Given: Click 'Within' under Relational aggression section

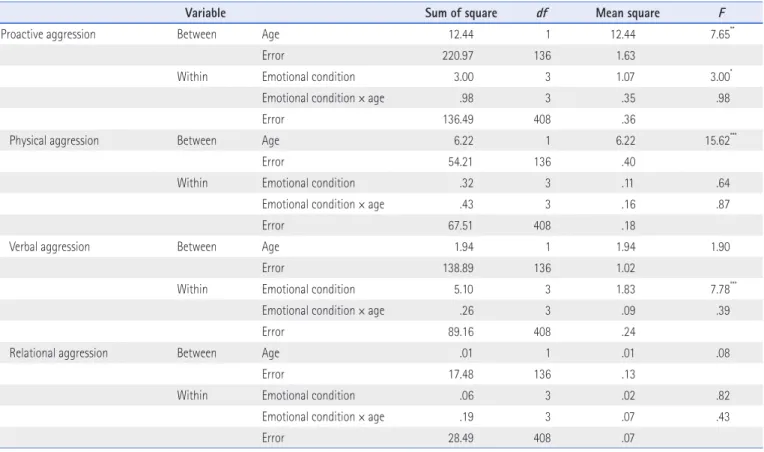Looking at the screenshot, I should (192, 396).
